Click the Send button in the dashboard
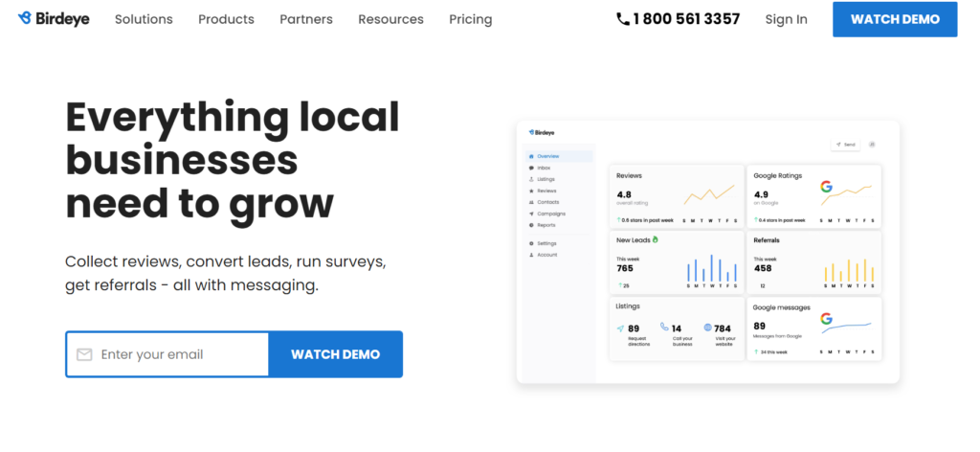The width and height of the screenshot is (980, 452). coord(845,145)
